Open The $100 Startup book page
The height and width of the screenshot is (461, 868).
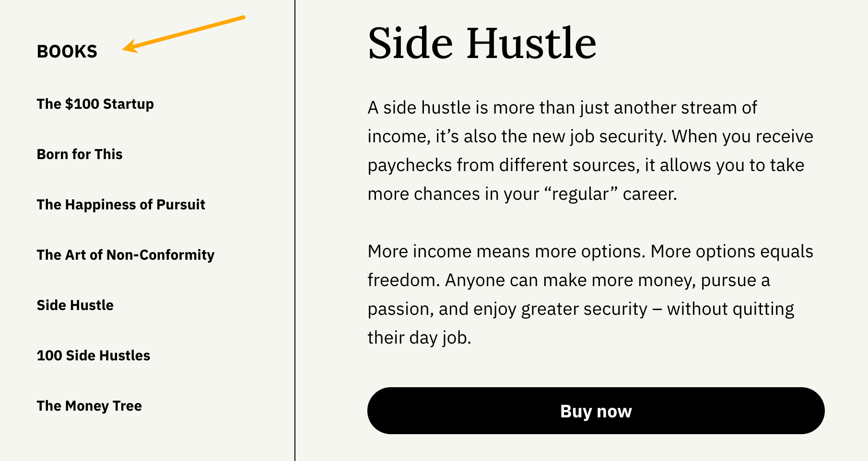(x=95, y=104)
